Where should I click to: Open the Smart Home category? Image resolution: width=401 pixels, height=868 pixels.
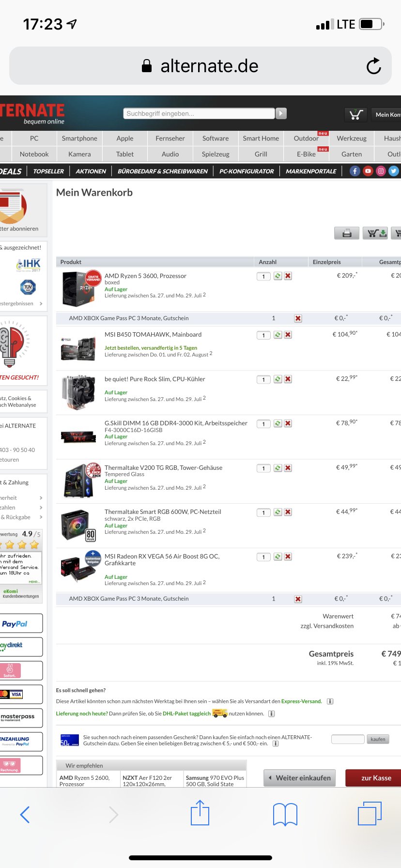[x=261, y=139]
